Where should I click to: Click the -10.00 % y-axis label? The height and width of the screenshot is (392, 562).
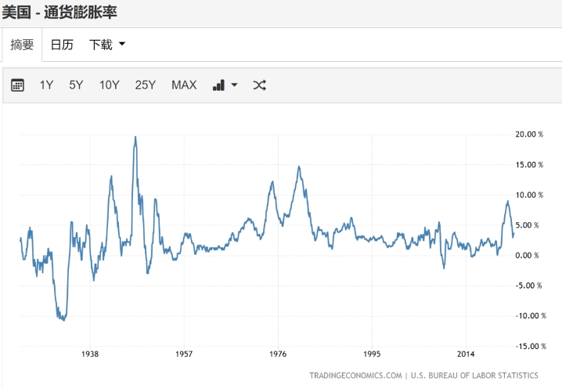531,316
